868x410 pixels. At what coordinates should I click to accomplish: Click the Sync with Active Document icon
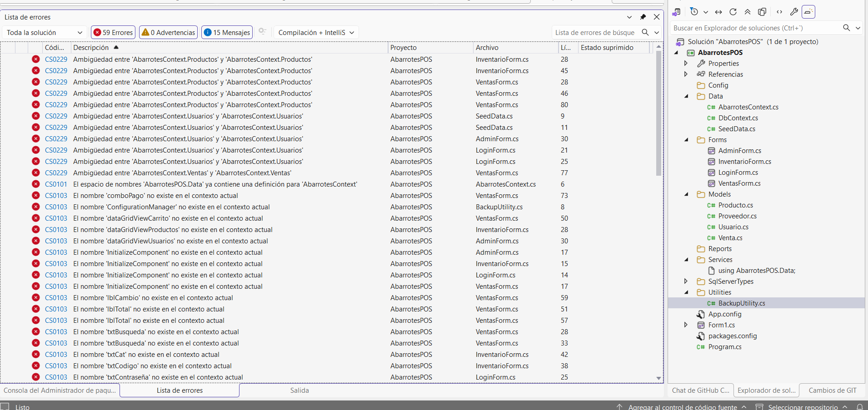tap(718, 12)
